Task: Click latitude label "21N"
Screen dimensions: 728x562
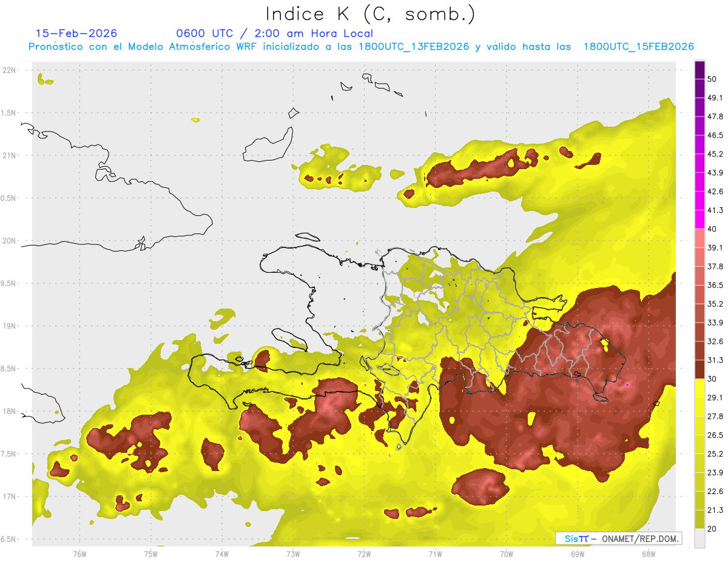Action: pyautogui.click(x=10, y=155)
